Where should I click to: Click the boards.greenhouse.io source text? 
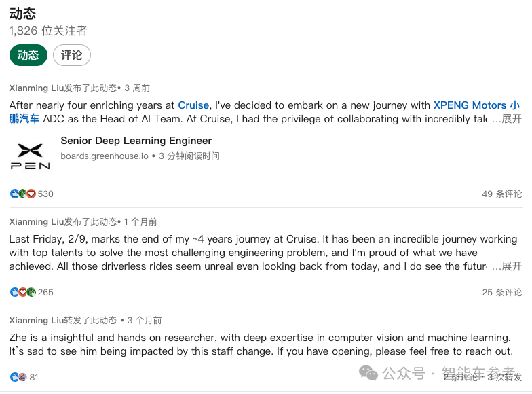tap(104, 156)
